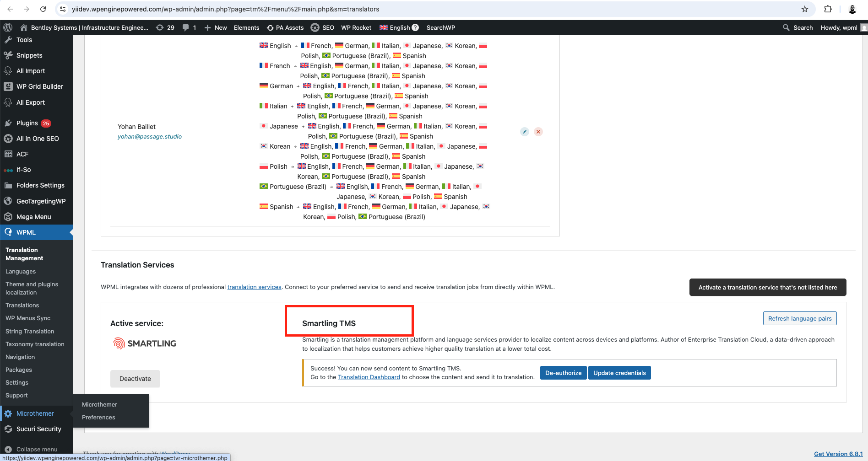Click the De-authorize button
Screen dimensions: 868x461
point(563,373)
